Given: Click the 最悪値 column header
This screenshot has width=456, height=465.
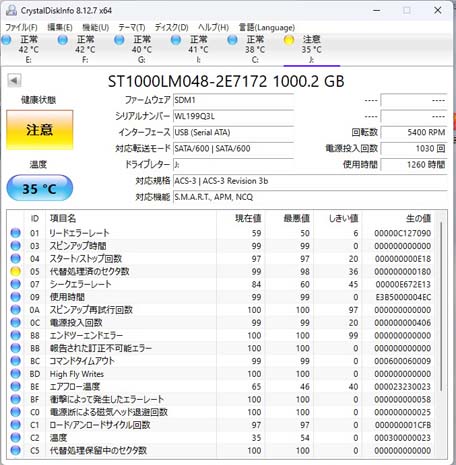Looking at the screenshot, I should coord(296,218).
